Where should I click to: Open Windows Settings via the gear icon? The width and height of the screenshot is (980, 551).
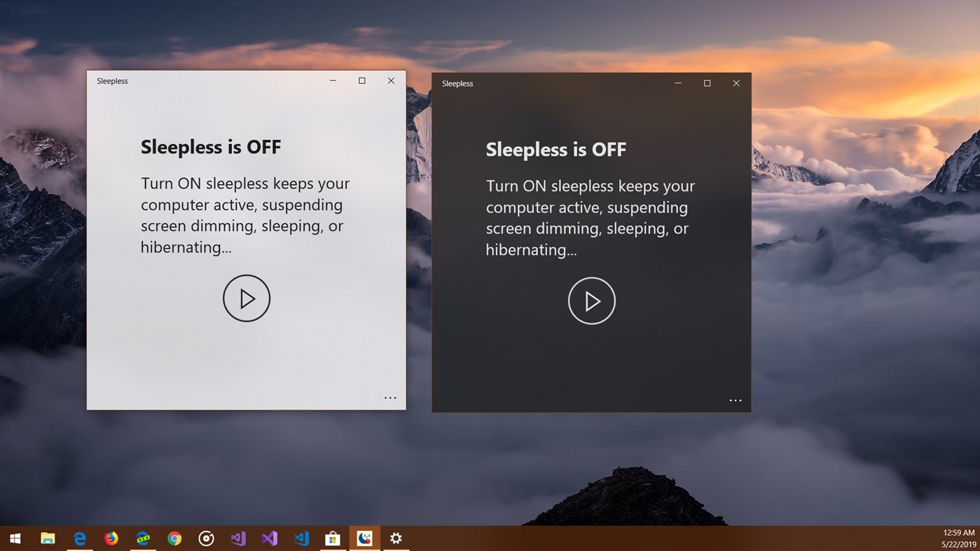click(x=396, y=538)
